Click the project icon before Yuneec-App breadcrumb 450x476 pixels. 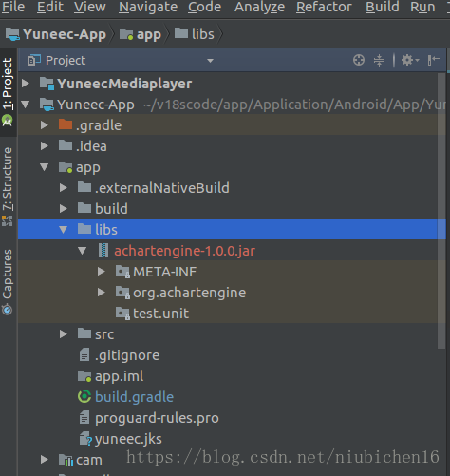tap(12, 34)
